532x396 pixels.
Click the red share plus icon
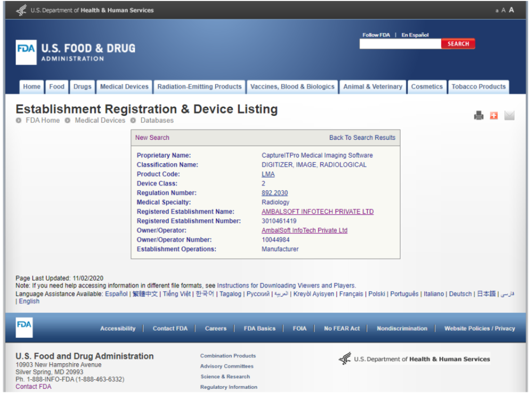click(494, 116)
